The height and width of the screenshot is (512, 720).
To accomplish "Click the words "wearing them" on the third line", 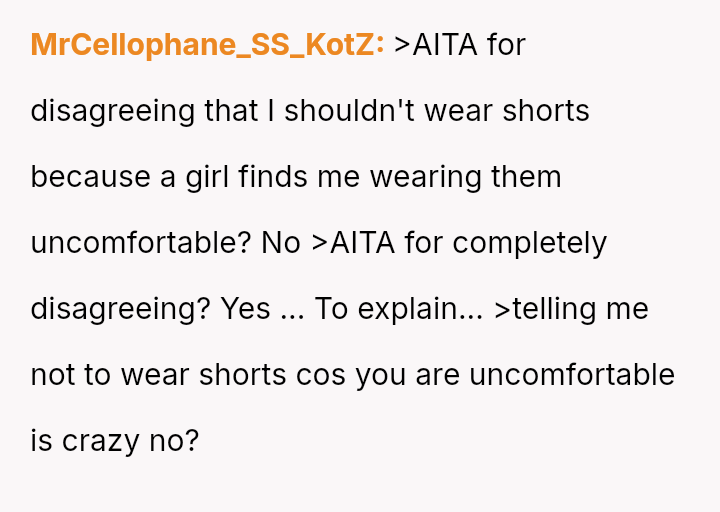I will pyautogui.click(x=465, y=177).
